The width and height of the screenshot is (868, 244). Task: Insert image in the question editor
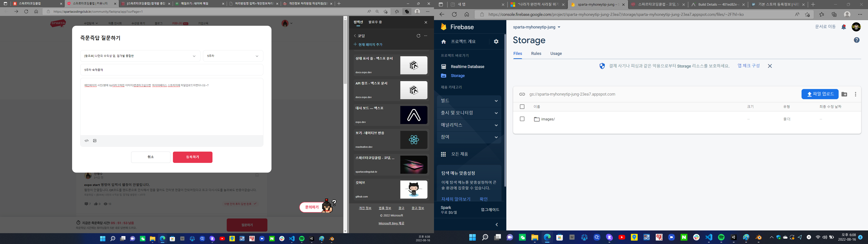(x=95, y=141)
